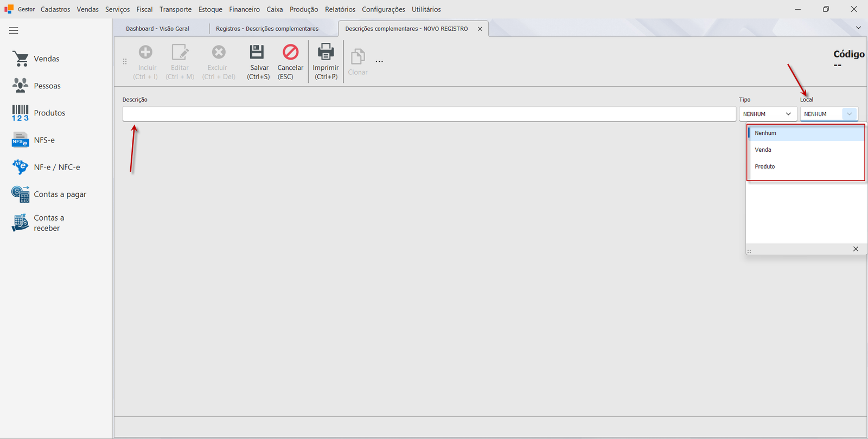Grab the toolbar drag handle dots
The width and height of the screenshot is (868, 439).
125,61
